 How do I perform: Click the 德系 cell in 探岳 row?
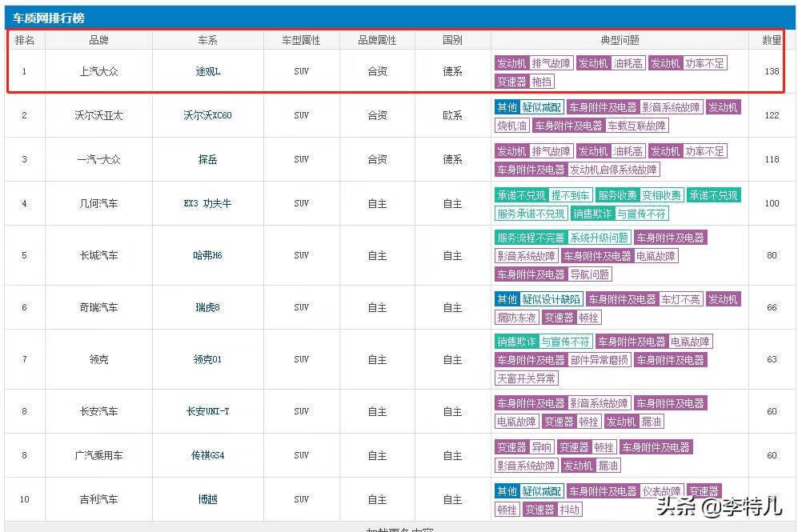(x=452, y=159)
